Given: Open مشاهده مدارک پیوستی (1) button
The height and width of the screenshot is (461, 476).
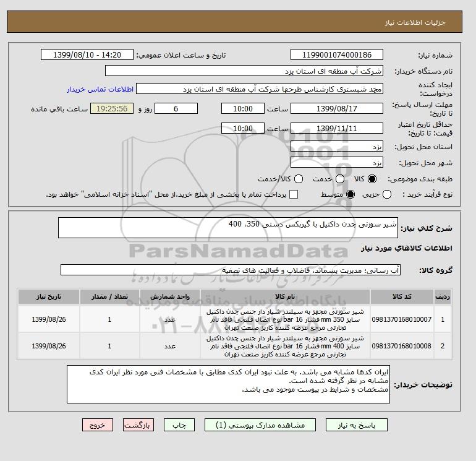Looking at the screenshot, I should coord(260,425).
